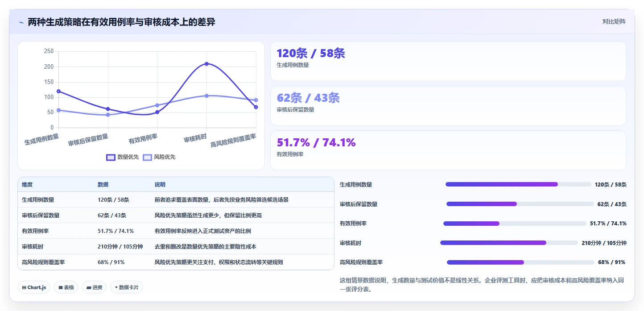Open the 进度 tag chip
Screen dimensions: 644x311
94,287
